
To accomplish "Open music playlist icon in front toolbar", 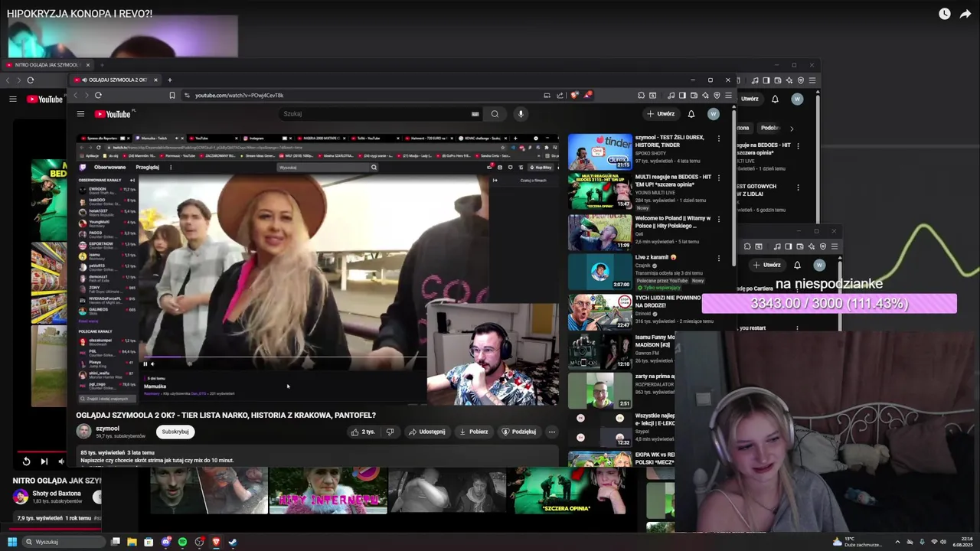I will point(671,95).
